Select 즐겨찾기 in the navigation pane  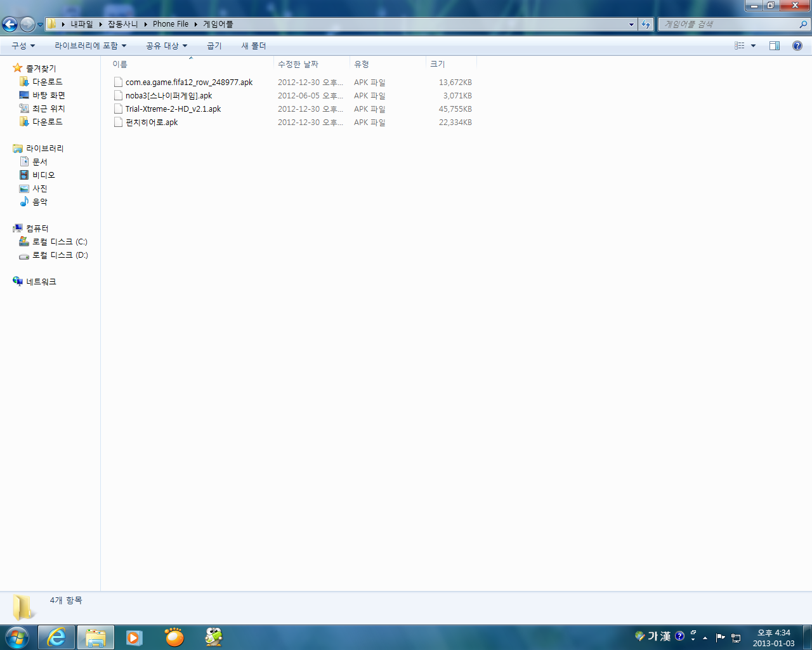(41, 68)
